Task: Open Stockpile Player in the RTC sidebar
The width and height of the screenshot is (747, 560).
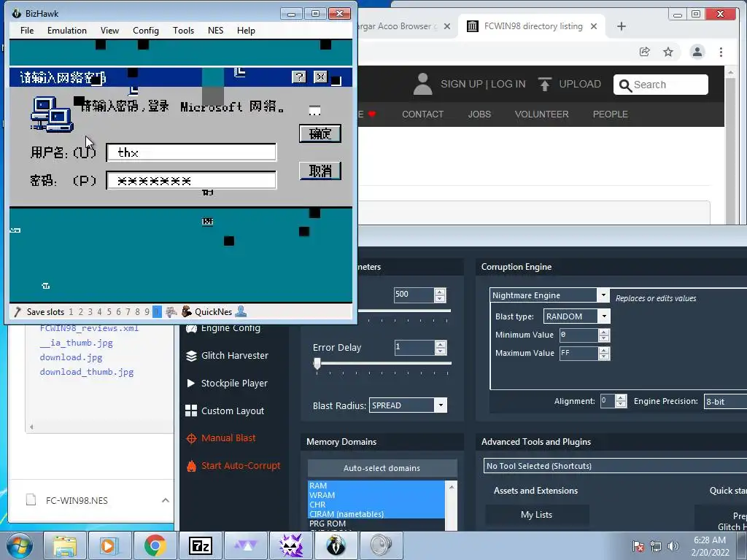Action: [x=227, y=384]
